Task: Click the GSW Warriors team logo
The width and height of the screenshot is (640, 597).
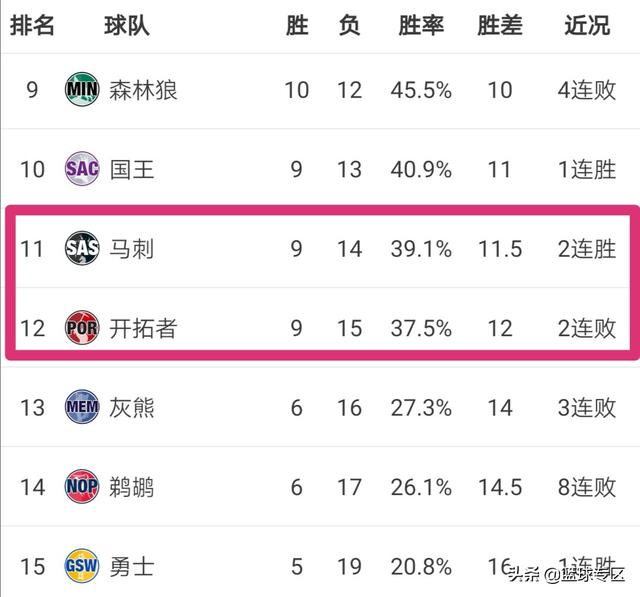Action: pos(82,566)
